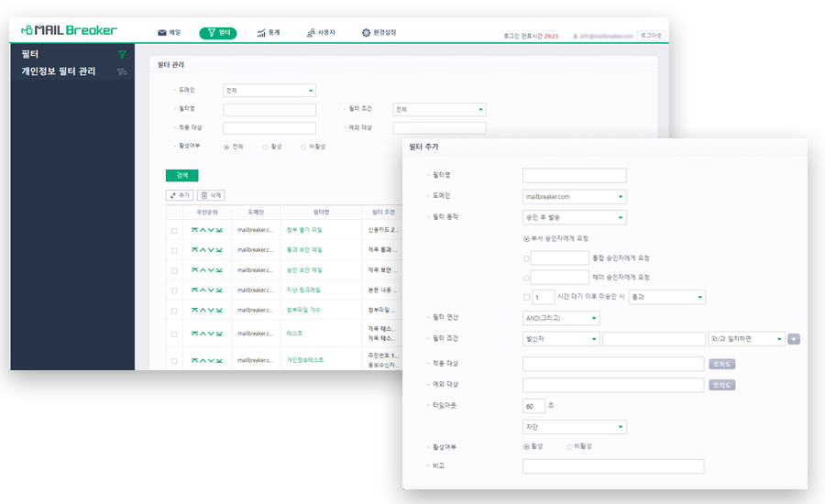The image size is (825, 504).
Task: Move the 첨부 불가 파일 filter down one step
Action: click(x=211, y=230)
